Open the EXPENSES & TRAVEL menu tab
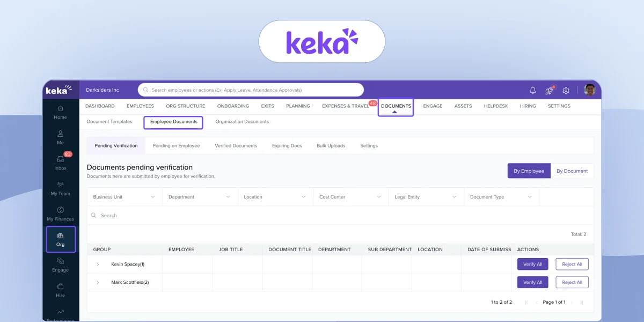Image resolution: width=644 pixels, height=322 pixels. pyautogui.click(x=346, y=106)
